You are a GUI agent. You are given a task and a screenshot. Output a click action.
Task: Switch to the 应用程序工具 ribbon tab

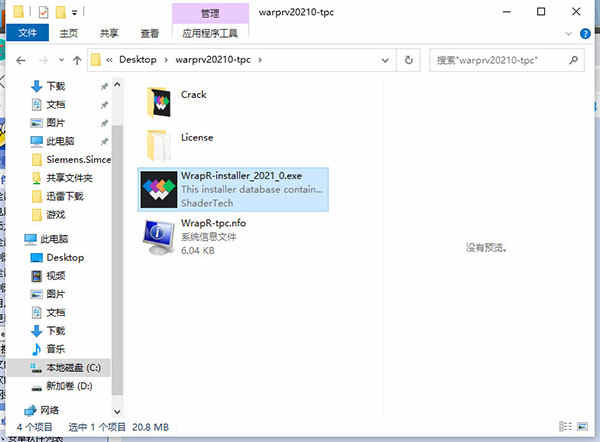[x=210, y=33]
